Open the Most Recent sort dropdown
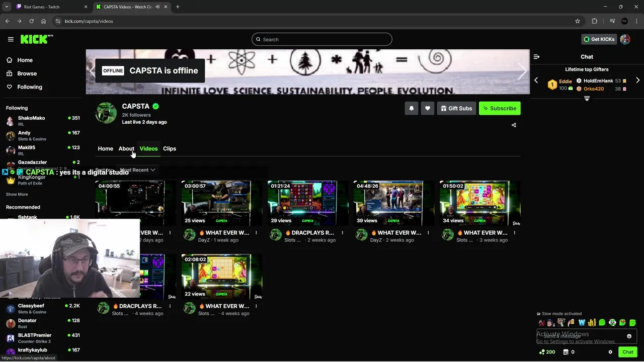Image resolution: width=644 pixels, height=362 pixels. pyautogui.click(x=137, y=170)
